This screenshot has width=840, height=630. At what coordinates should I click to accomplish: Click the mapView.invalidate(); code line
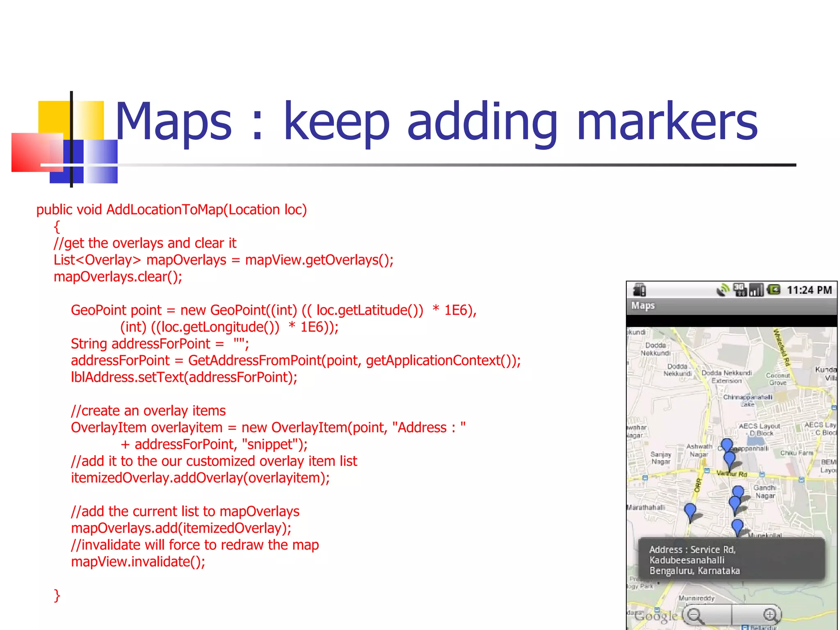(138, 562)
